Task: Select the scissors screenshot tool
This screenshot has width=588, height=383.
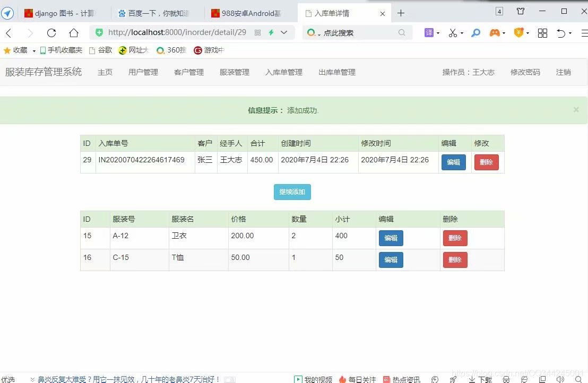Action: (452, 32)
